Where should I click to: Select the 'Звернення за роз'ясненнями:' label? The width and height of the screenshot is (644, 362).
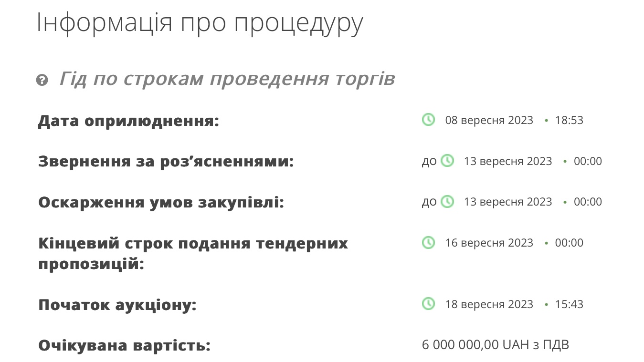pyautogui.click(x=166, y=162)
